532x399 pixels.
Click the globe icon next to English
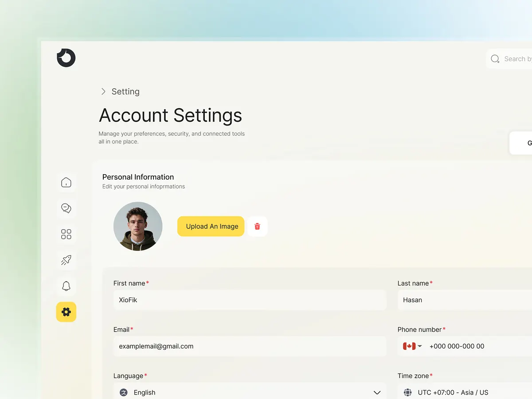tap(123, 392)
